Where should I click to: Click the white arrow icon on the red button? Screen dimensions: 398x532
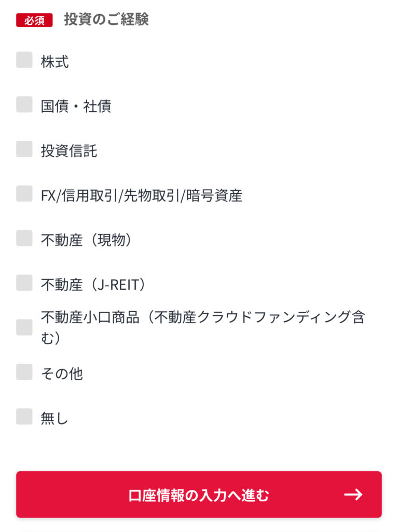click(353, 494)
